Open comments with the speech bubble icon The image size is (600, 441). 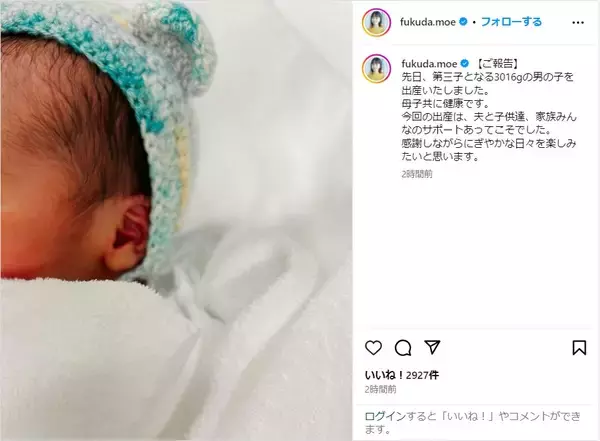pos(403,348)
